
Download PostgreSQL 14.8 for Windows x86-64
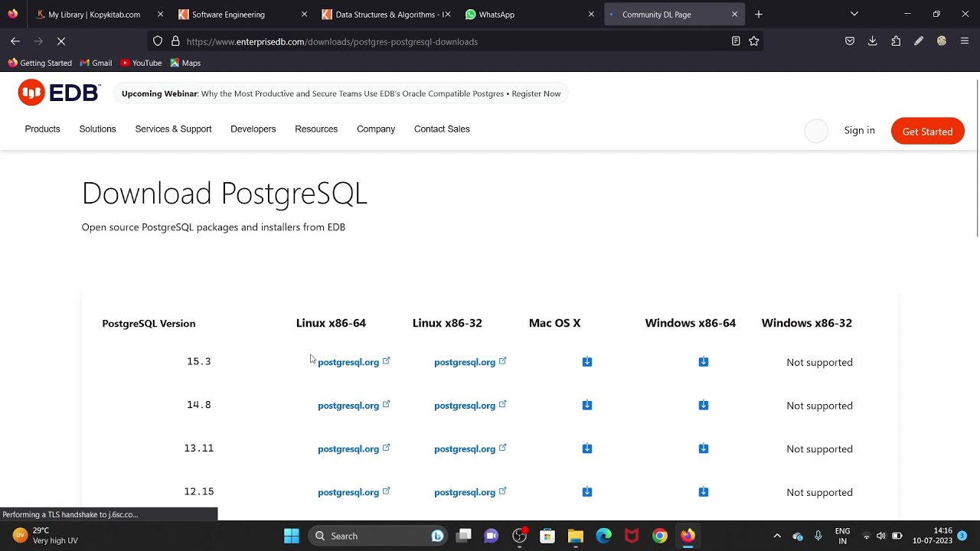[704, 406]
